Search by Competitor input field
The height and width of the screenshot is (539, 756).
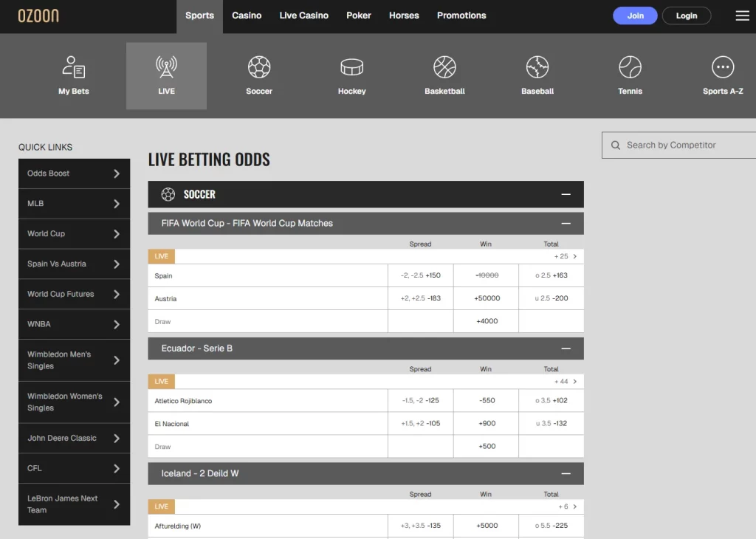[679, 145]
